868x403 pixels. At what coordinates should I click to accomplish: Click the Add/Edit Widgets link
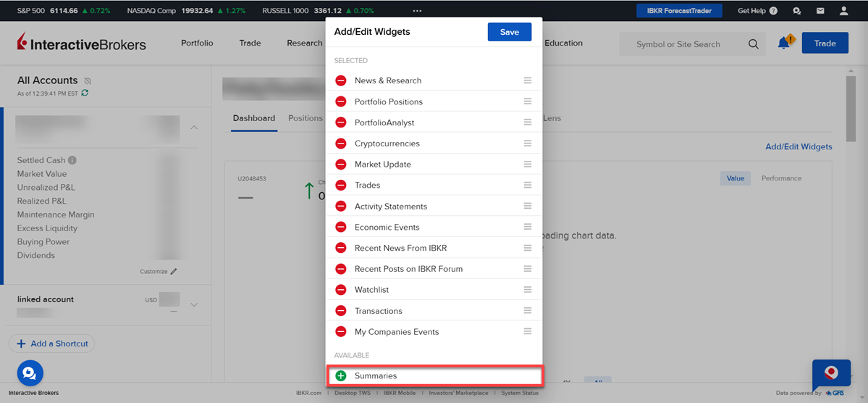click(x=799, y=147)
